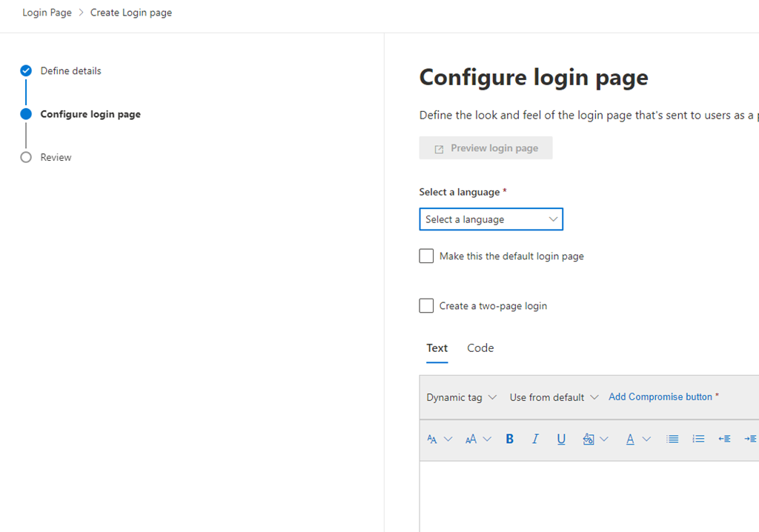Insert a numbered list
759x532 pixels.
[698, 439]
